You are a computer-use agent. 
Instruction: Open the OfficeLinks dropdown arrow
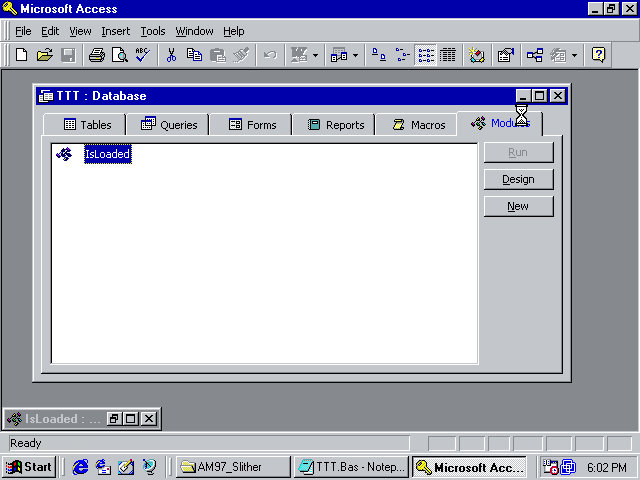315,55
